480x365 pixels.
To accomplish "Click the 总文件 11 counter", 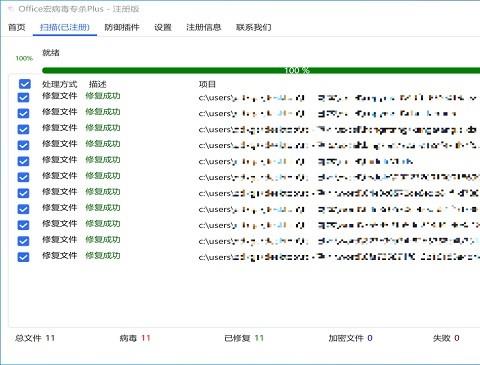I will coord(35,338).
